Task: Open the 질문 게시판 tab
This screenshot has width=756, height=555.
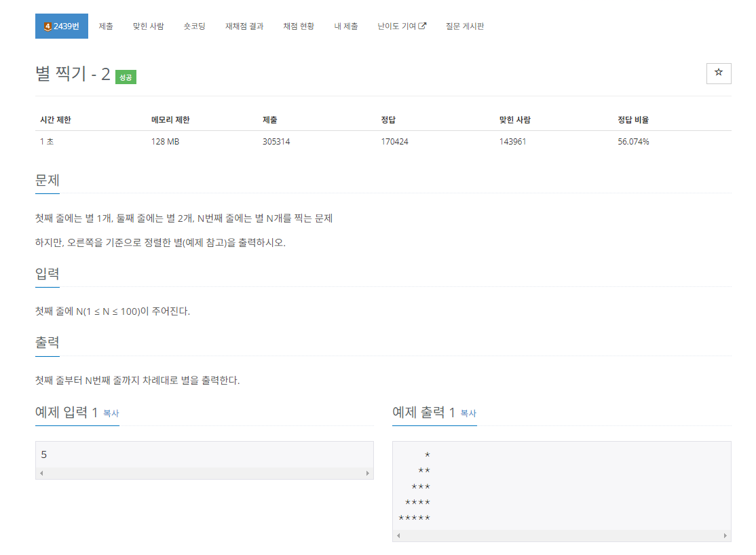Action: tap(465, 26)
